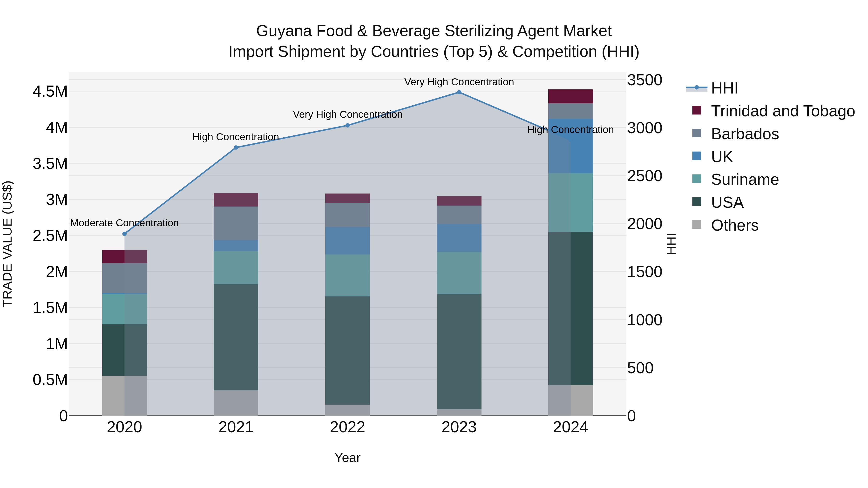Click the Suriname segment in 2022 bar
This screenshot has height=488, width=868.
[347, 275]
